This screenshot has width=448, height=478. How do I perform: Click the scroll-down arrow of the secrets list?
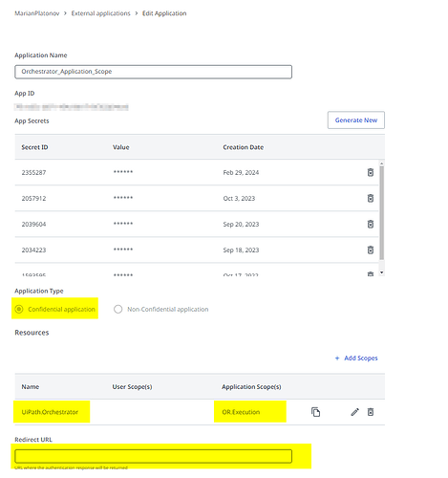pyautogui.click(x=382, y=272)
